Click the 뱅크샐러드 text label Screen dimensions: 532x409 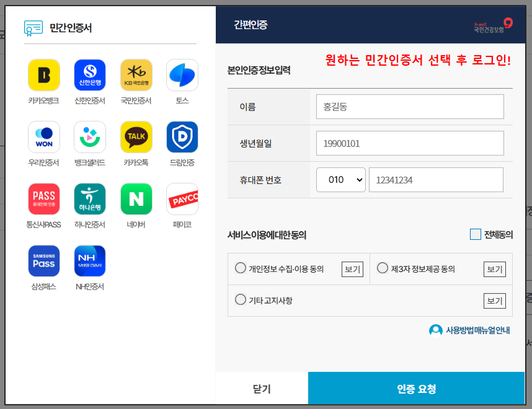point(90,163)
